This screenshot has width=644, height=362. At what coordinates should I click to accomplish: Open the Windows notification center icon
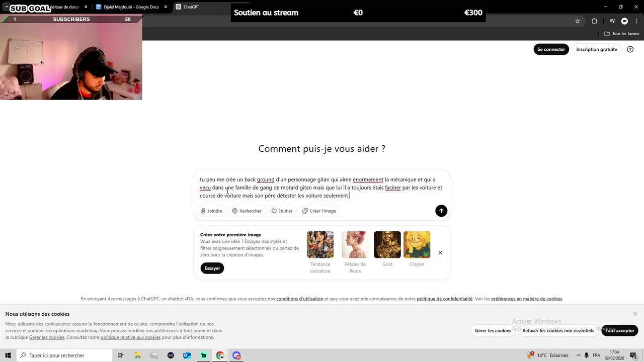633,355
